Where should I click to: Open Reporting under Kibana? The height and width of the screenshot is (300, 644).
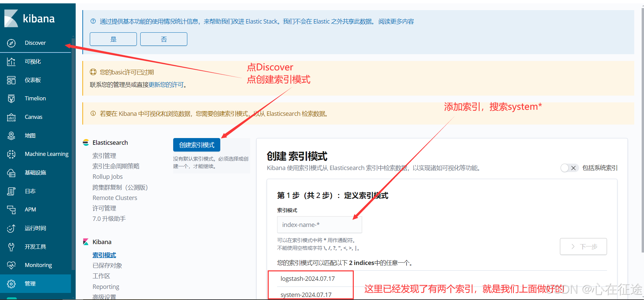click(106, 287)
